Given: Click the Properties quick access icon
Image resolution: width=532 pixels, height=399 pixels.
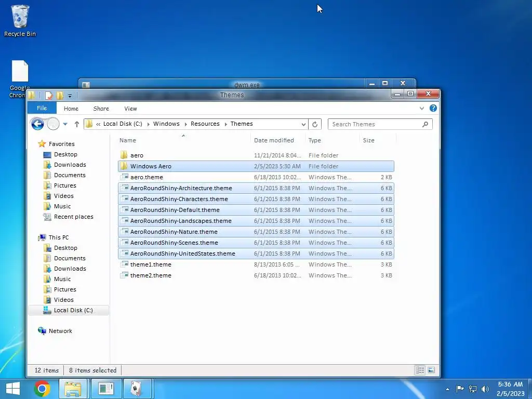Looking at the screenshot, I should point(49,96).
